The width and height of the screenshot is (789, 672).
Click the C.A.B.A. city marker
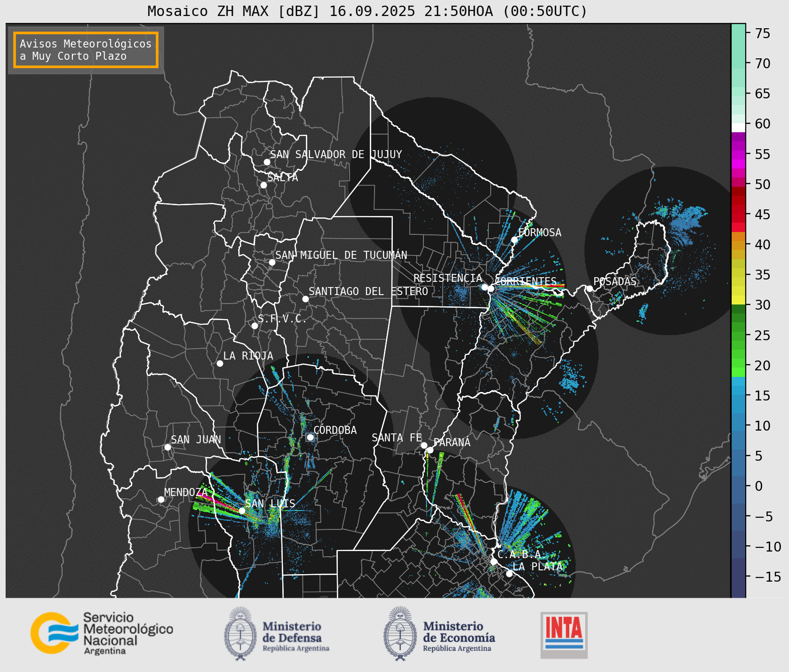point(494,561)
